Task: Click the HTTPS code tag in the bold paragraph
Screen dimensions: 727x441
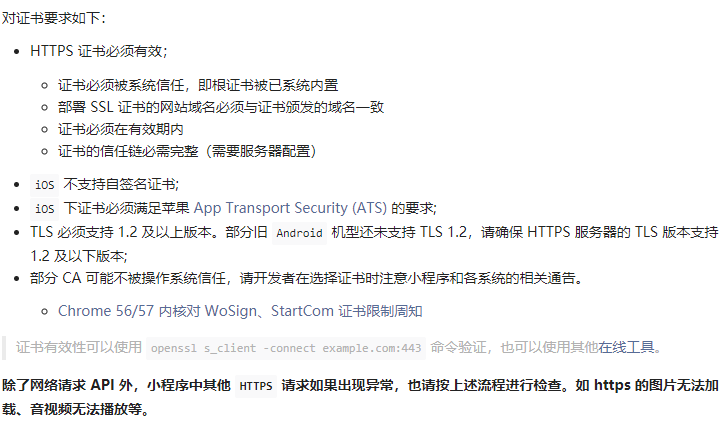Action: 255,386
